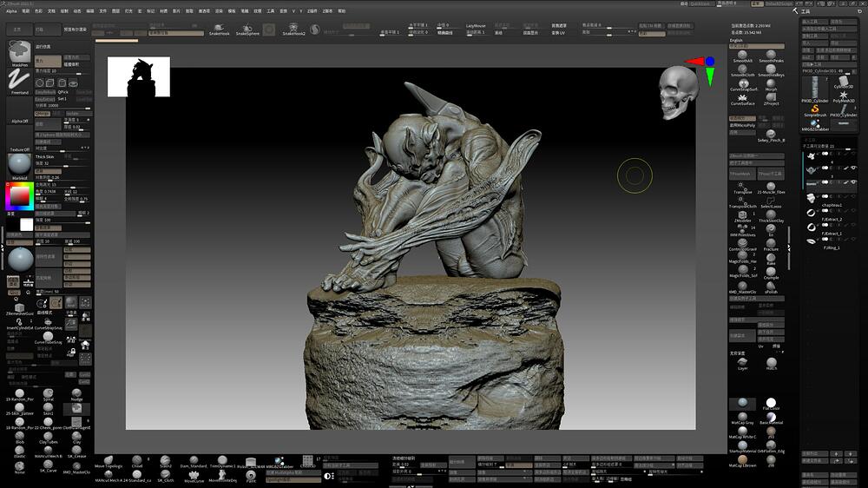Viewport: 868px width, 488px height.
Task: Select the Dam_Standard brush
Action: [194, 462]
